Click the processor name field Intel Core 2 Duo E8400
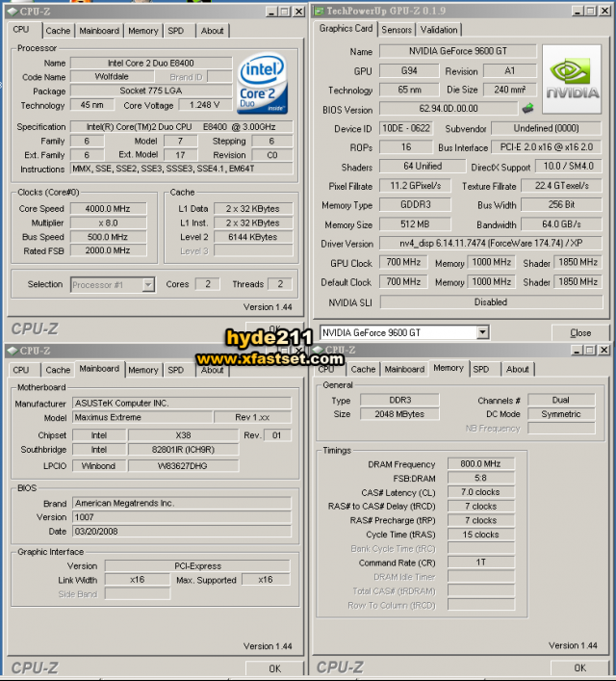This screenshot has width=616, height=681. 151,63
